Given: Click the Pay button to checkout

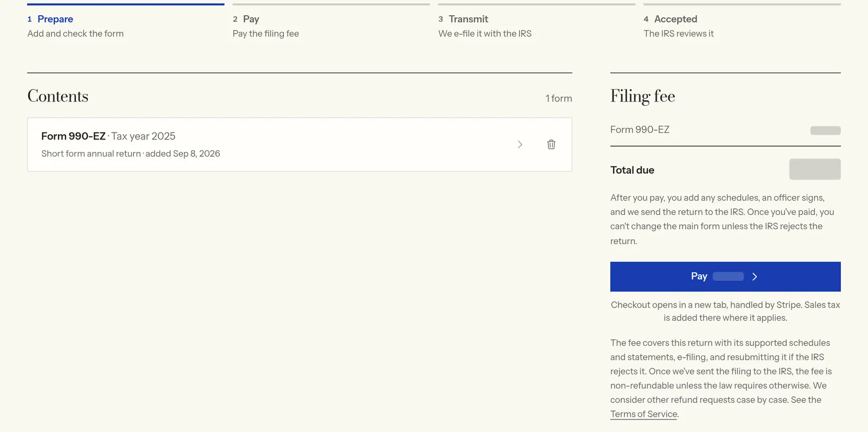Looking at the screenshot, I should (x=725, y=277).
